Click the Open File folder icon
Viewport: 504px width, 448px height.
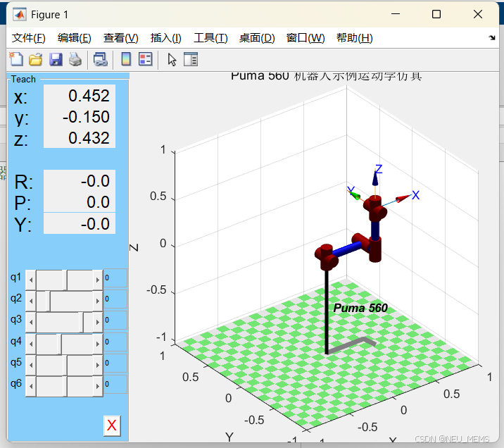click(x=35, y=59)
